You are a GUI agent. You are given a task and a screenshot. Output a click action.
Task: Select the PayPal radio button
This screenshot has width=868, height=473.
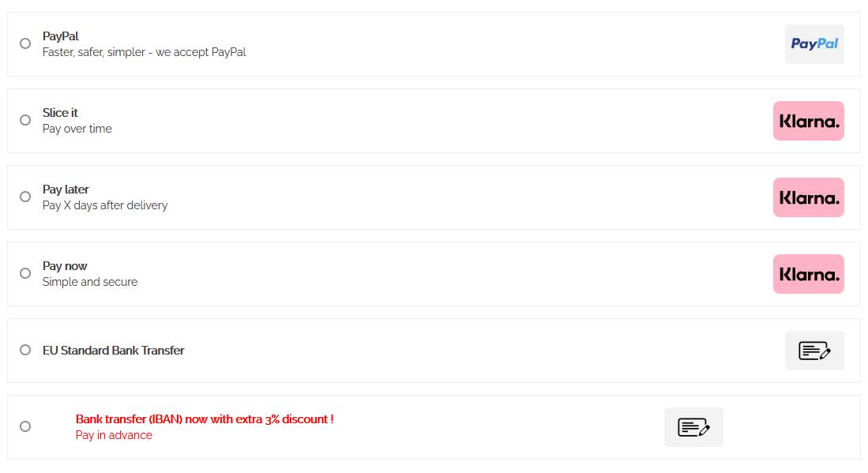point(25,43)
